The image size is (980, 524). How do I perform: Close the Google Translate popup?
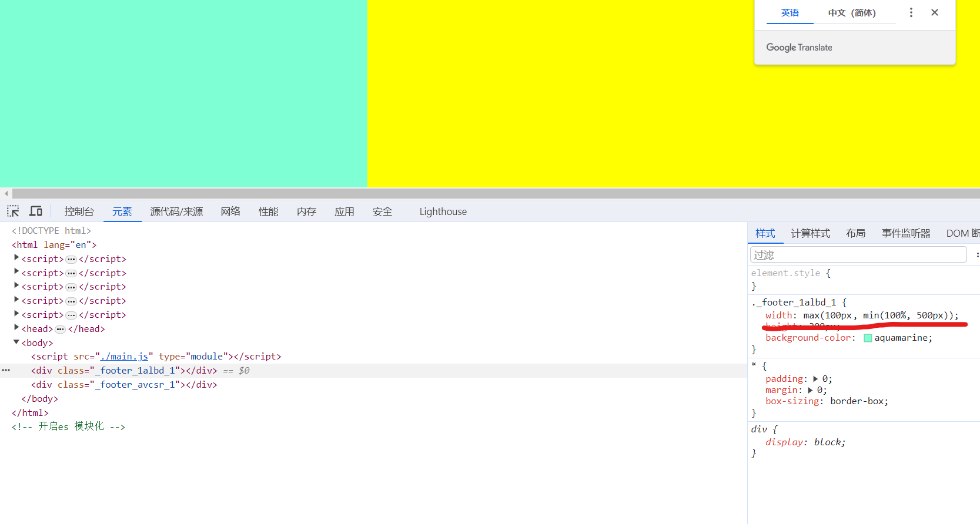coord(935,12)
